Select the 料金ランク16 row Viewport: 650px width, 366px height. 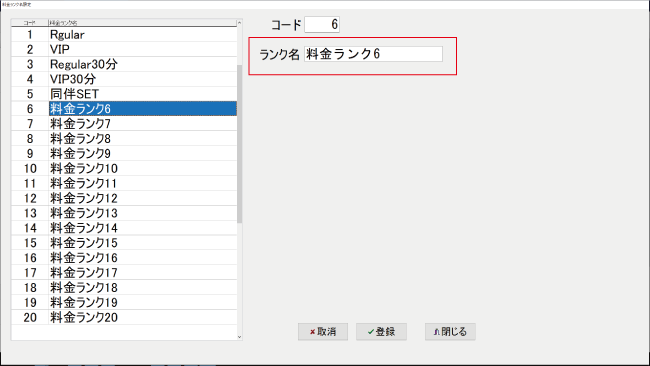(x=124, y=258)
